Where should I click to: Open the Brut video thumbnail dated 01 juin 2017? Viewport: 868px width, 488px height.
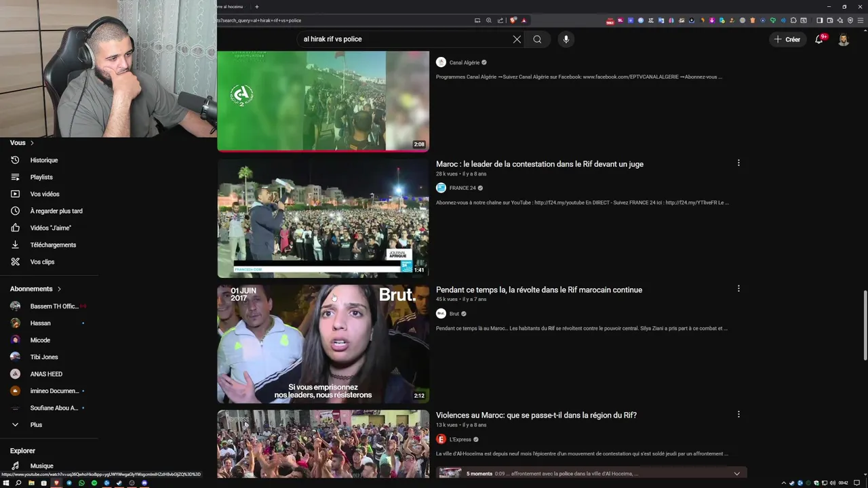point(323,344)
